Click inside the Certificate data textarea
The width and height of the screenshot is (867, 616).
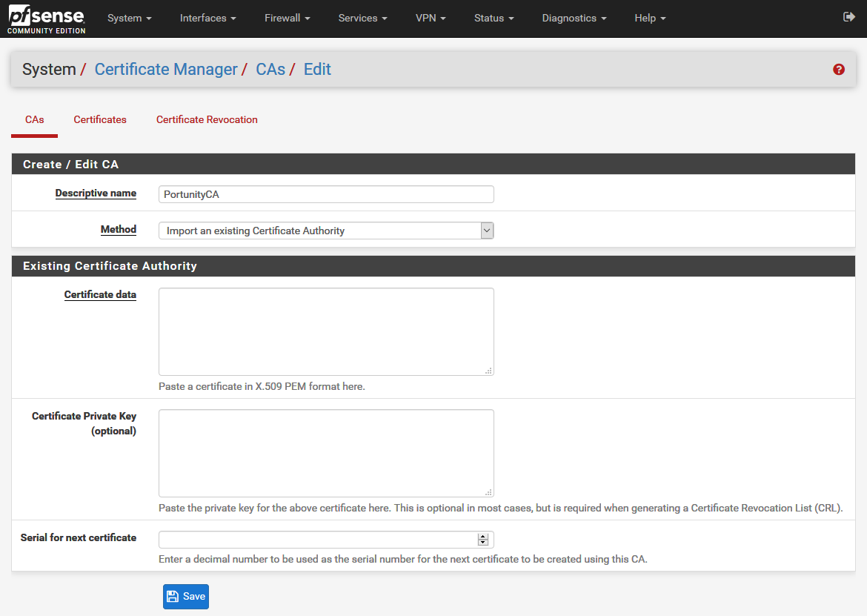tap(326, 331)
